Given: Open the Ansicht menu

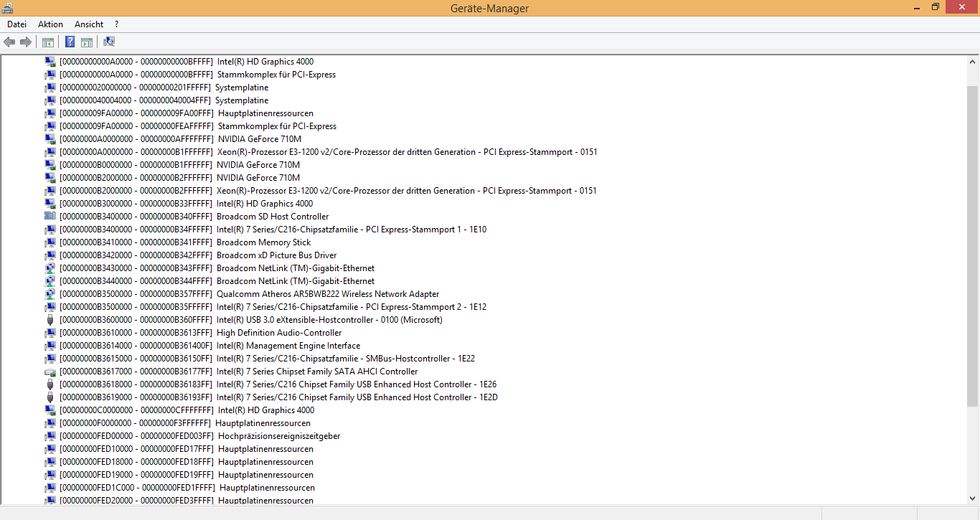Looking at the screenshot, I should pyautogui.click(x=89, y=24).
